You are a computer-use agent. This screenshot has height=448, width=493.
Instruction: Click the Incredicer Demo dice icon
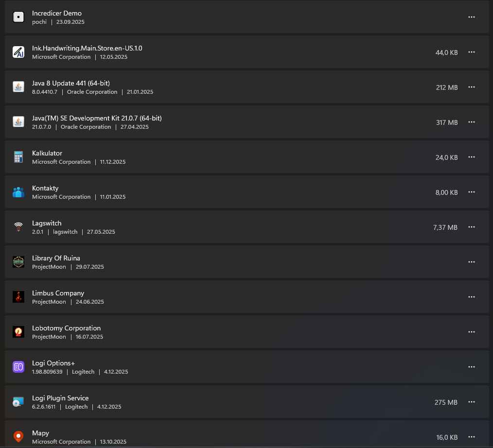click(x=18, y=17)
